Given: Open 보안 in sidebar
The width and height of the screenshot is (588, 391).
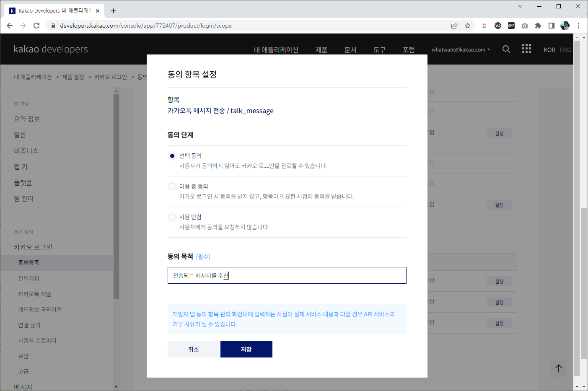Looking at the screenshot, I should point(23,356).
